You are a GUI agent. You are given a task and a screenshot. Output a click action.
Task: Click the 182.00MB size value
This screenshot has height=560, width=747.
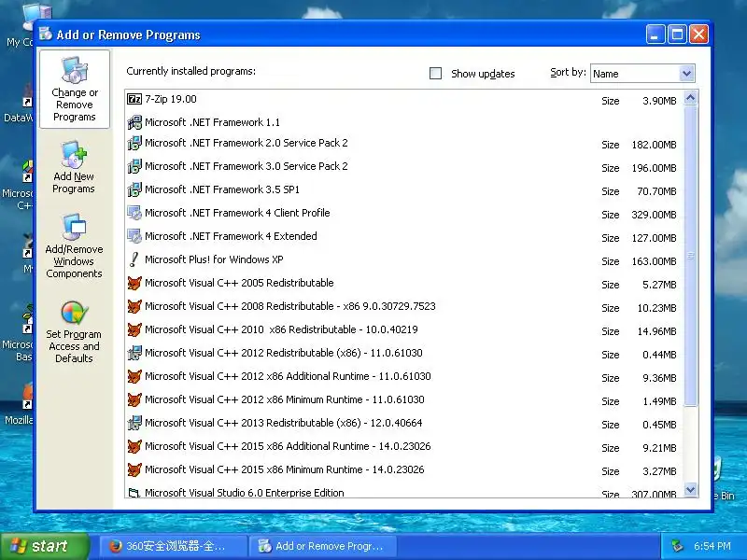tap(654, 145)
